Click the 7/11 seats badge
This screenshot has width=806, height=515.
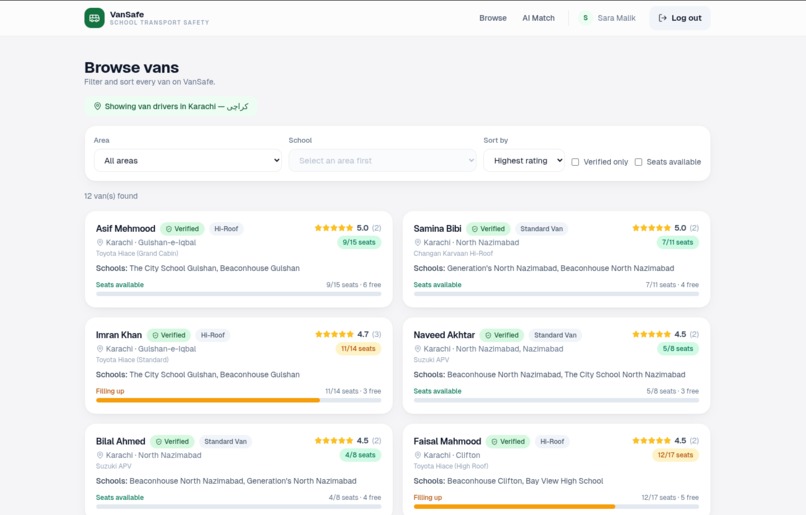click(677, 242)
